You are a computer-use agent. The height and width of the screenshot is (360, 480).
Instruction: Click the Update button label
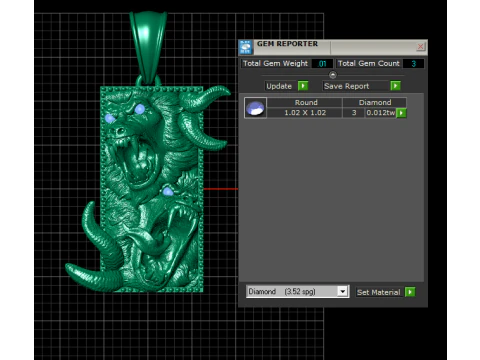(279, 86)
